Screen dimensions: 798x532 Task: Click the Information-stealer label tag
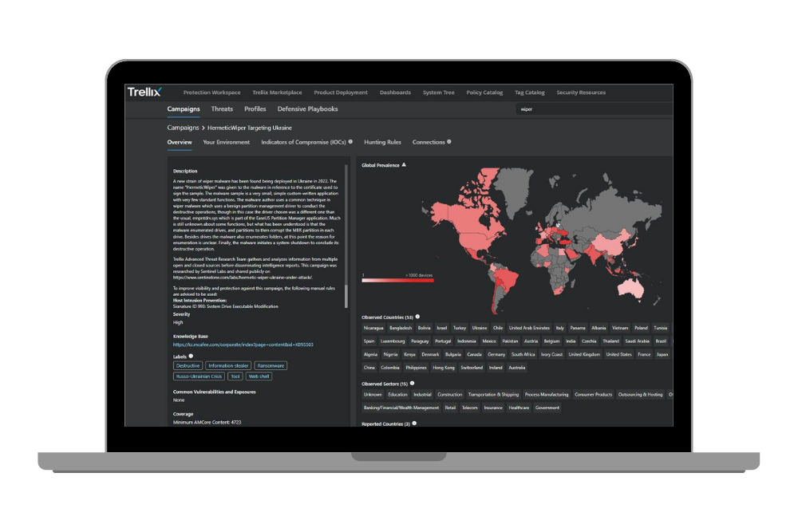228,365
